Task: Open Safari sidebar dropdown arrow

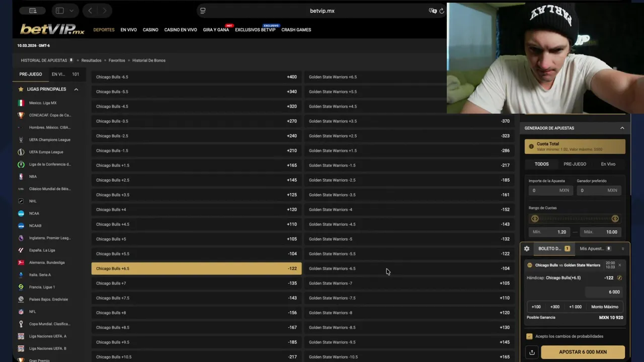Action: click(x=71, y=11)
